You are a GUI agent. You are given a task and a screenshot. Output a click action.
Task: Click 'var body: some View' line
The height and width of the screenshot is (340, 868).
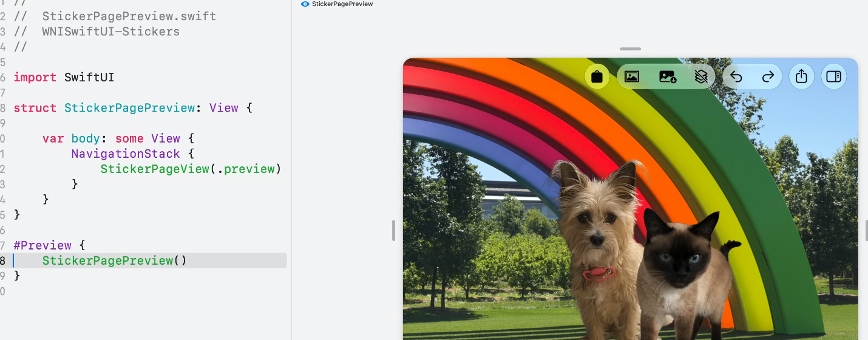(x=118, y=138)
